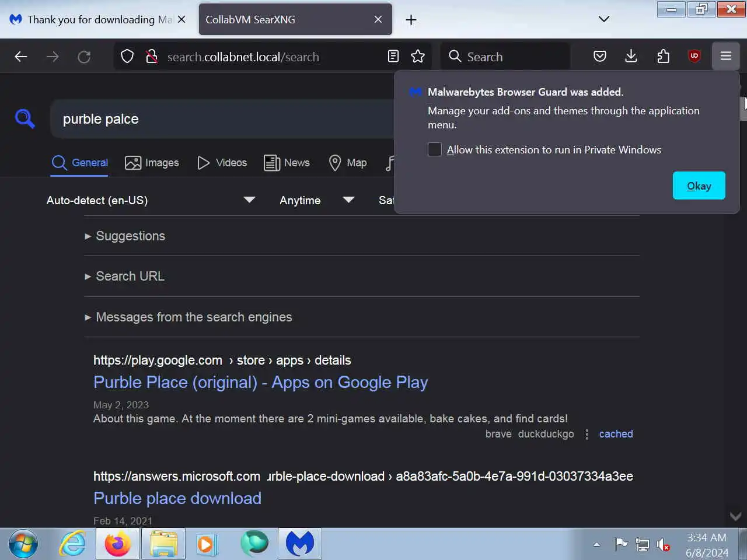The height and width of the screenshot is (560, 747).
Task: Switch to the Map search category
Action: click(348, 163)
